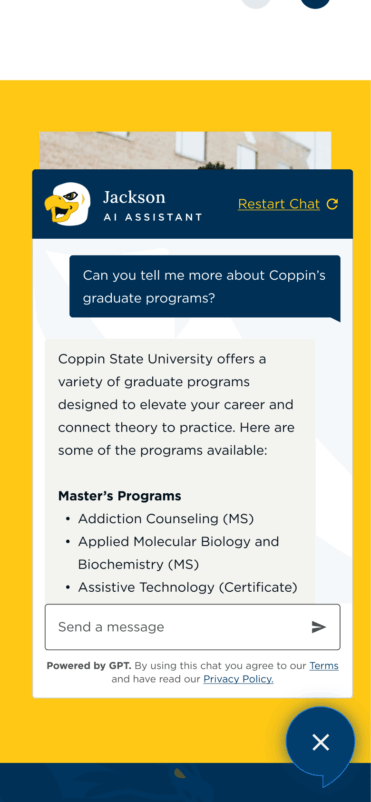
Task: Send the message with the paper-plane icon
Action: click(319, 627)
